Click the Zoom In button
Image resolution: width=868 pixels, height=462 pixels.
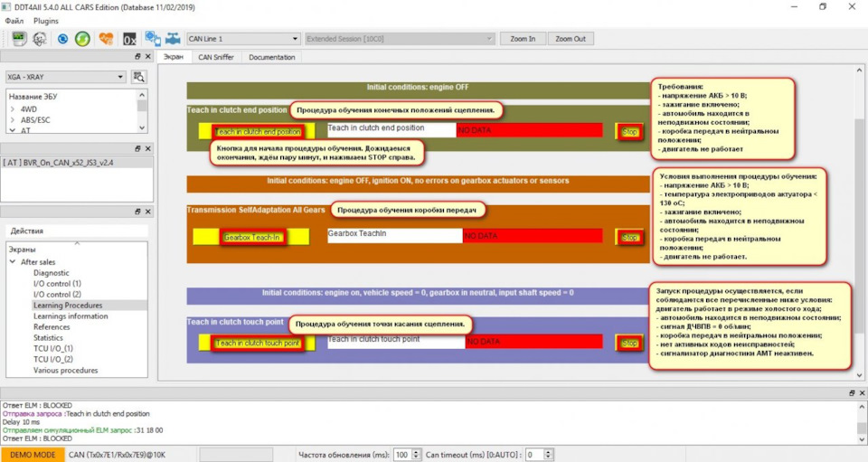click(523, 39)
